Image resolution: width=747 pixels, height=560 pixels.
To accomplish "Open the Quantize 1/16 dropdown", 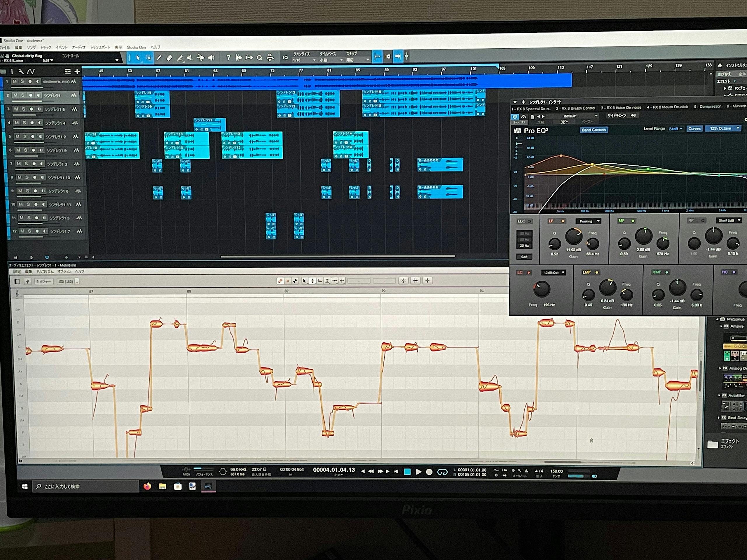I will 304,60.
